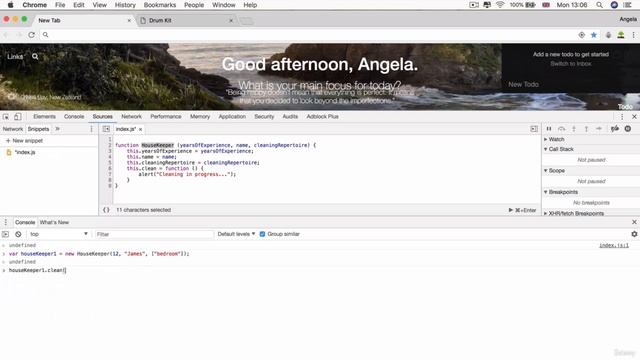This screenshot has width=640, height=360.
Task: Switch to the Elements tab
Action: pos(44,117)
